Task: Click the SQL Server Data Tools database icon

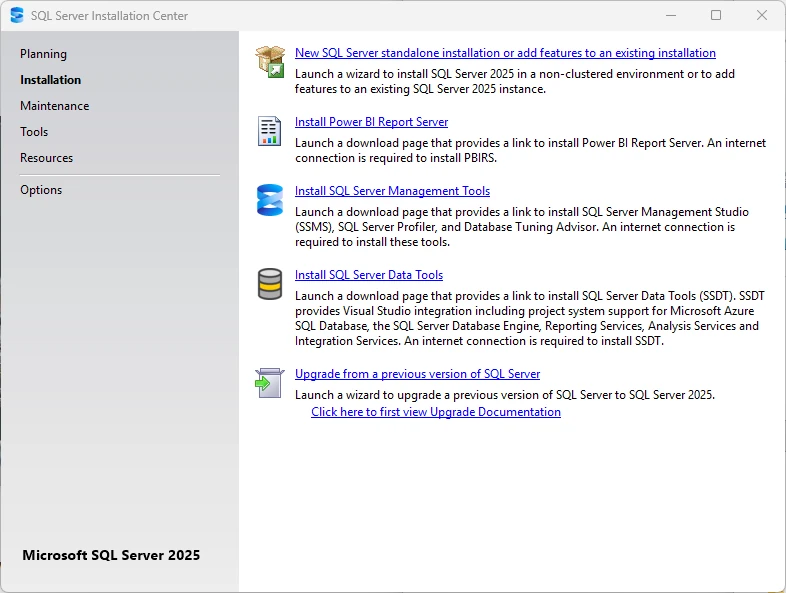Action: coord(270,284)
